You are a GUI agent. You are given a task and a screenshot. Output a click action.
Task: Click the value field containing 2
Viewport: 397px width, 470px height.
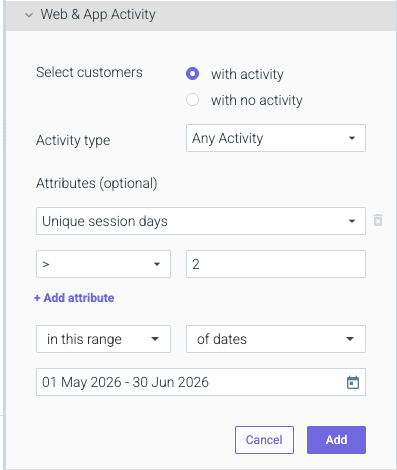click(276, 264)
